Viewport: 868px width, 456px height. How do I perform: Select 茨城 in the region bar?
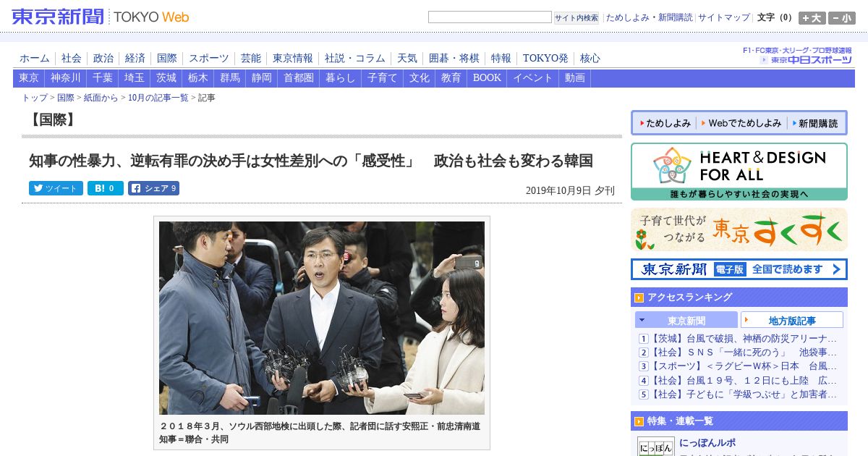(x=166, y=78)
